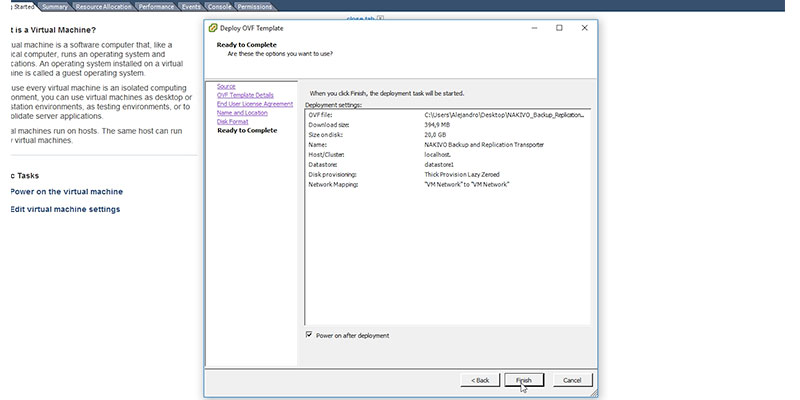This screenshot has width=800, height=400.
Task: Click the Deployment settings label
Action: click(333, 105)
